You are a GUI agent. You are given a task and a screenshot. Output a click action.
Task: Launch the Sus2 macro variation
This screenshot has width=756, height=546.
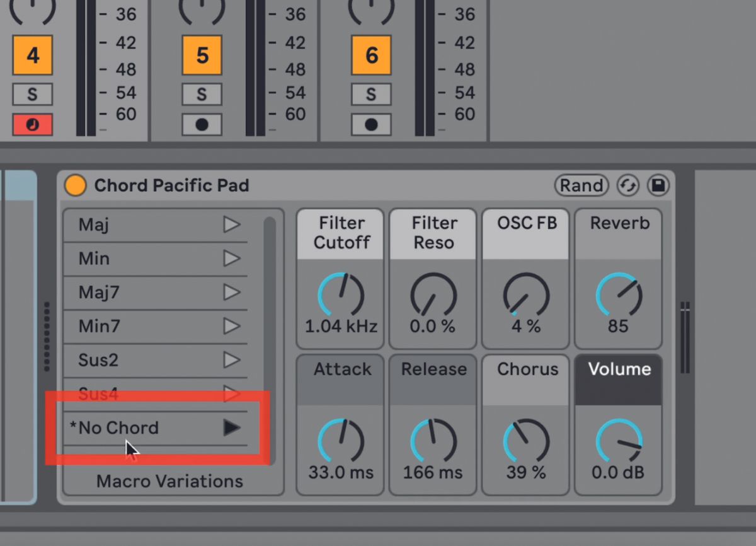pyautogui.click(x=232, y=360)
